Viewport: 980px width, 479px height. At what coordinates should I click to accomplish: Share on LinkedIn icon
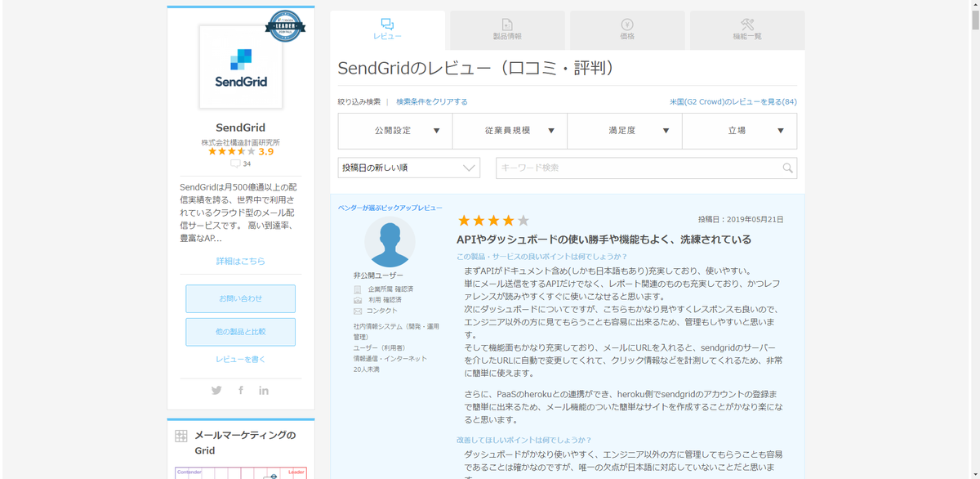[x=264, y=391]
